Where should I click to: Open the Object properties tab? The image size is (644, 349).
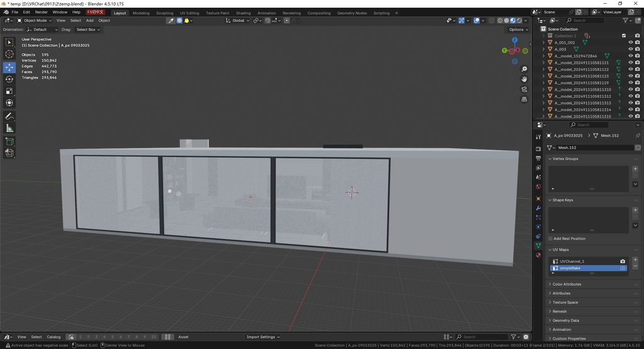click(x=538, y=198)
